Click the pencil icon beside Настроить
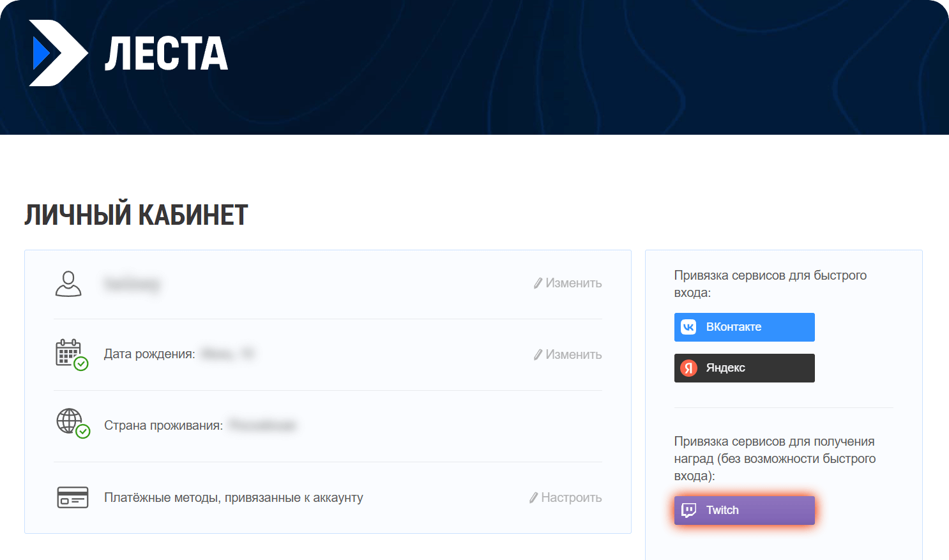Screen dimensions: 949x560 pos(533,498)
